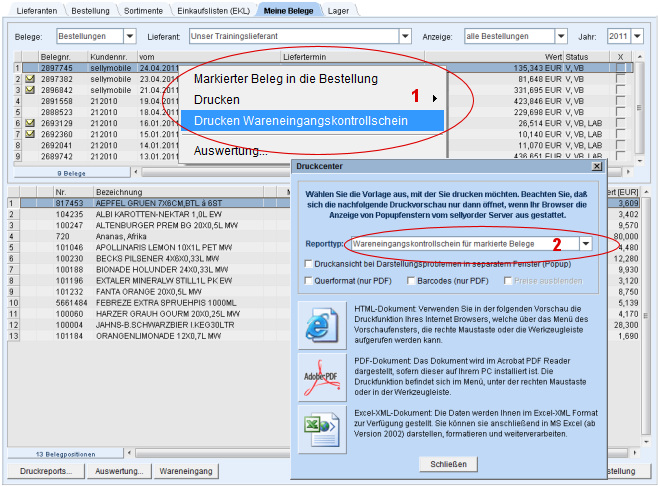
Task: Click Bezeichnung column header
Action: [178, 192]
